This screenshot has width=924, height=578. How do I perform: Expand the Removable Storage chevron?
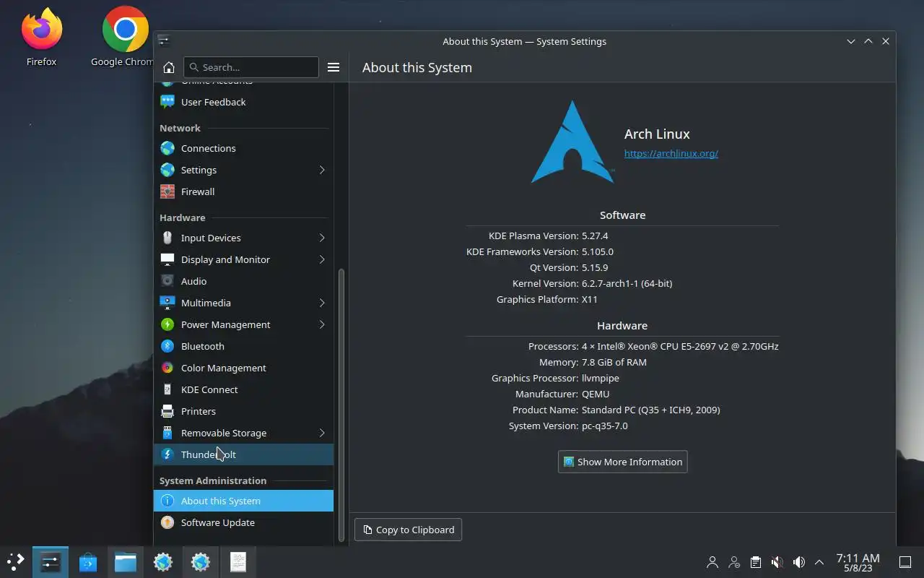pos(322,433)
